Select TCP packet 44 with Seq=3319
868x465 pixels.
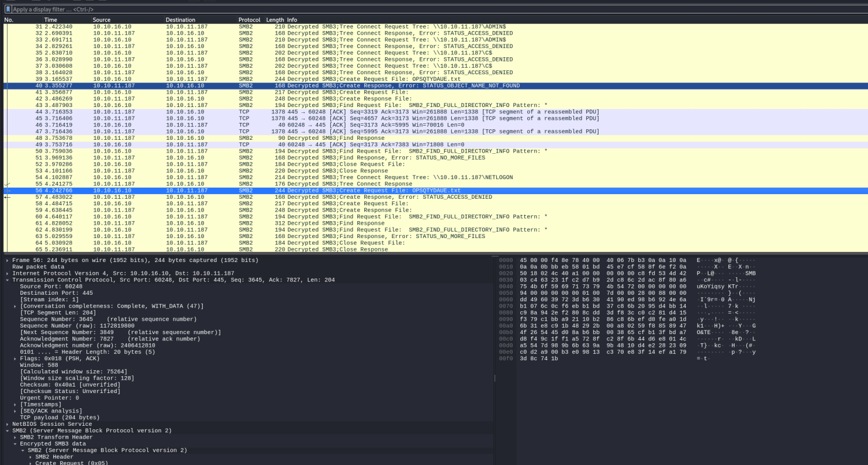435,112
